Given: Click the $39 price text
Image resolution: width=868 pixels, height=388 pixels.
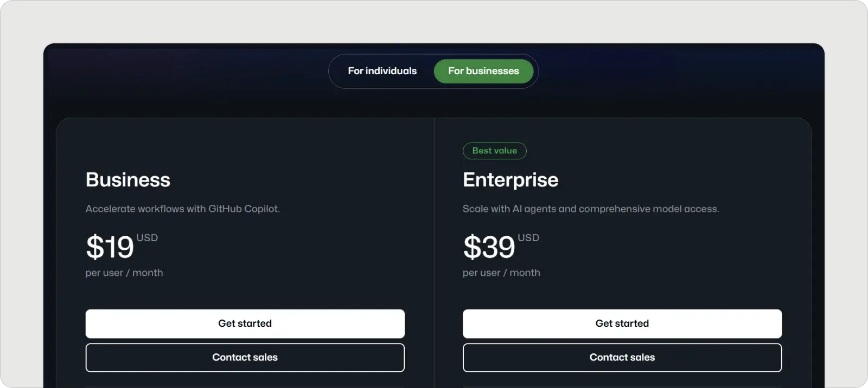Looking at the screenshot, I should 488,248.
